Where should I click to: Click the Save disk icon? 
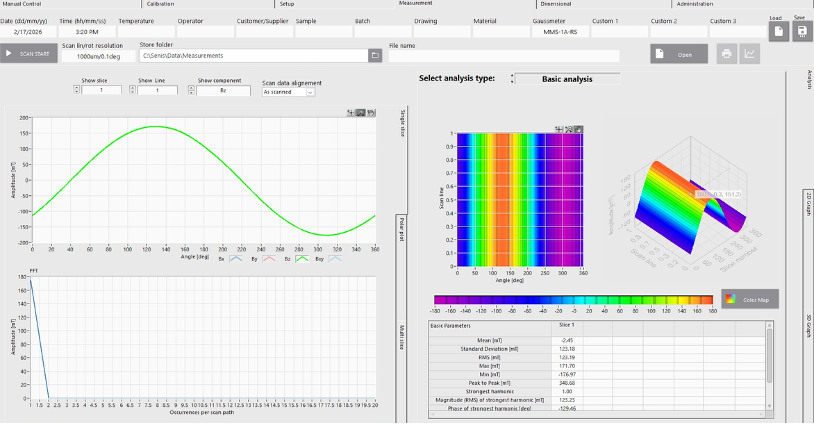click(x=802, y=31)
